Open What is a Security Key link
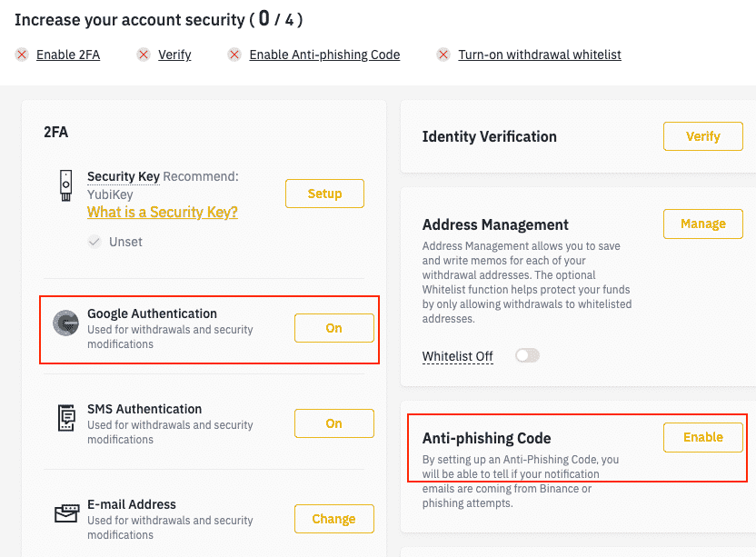This screenshot has width=756, height=557. click(163, 213)
